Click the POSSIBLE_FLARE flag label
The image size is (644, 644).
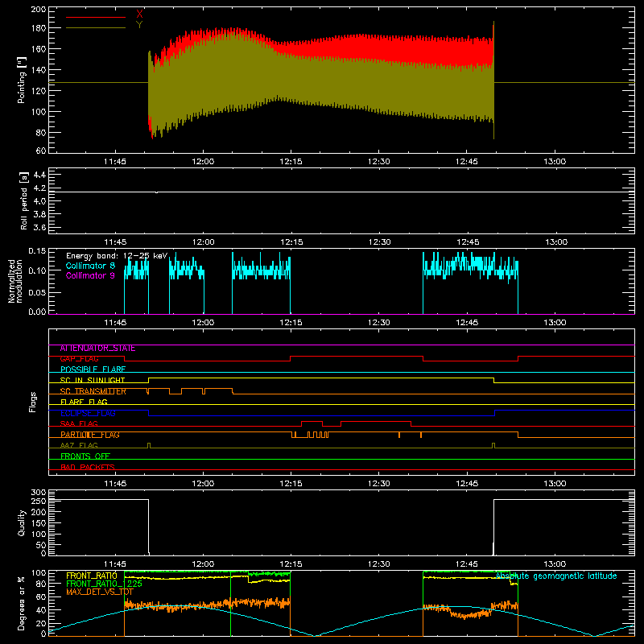[x=93, y=369]
